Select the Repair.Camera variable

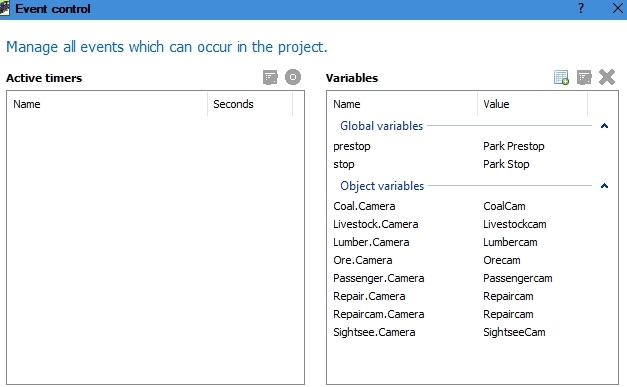(369, 296)
